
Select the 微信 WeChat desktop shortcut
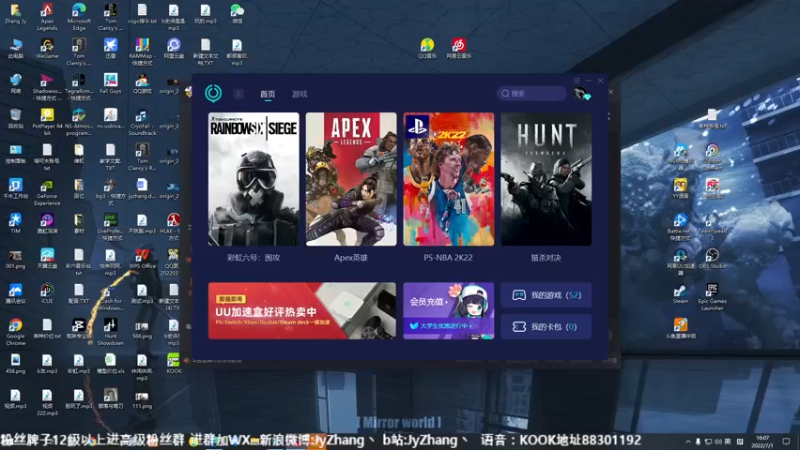[x=237, y=14]
